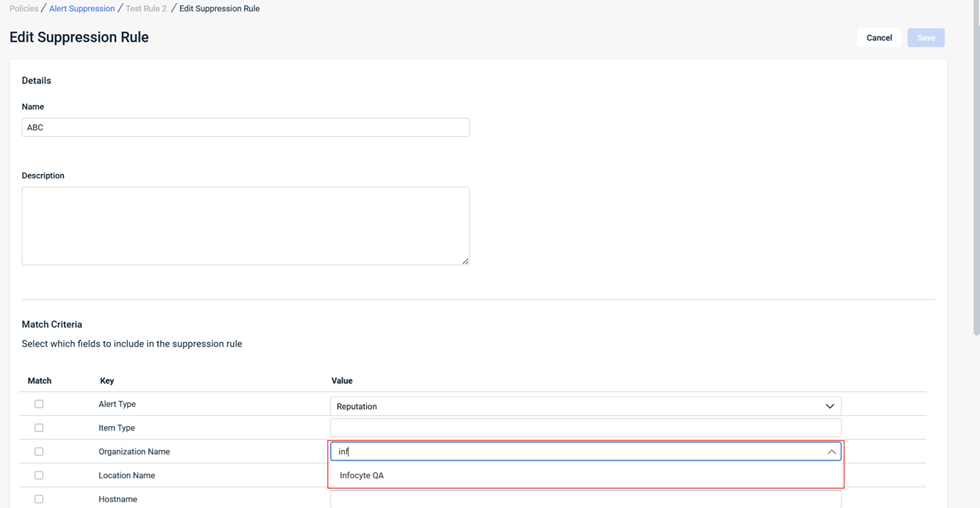This screenshot has height=508, width=980.
Task: Click inside the Description text area
Action: pos(246,225)
